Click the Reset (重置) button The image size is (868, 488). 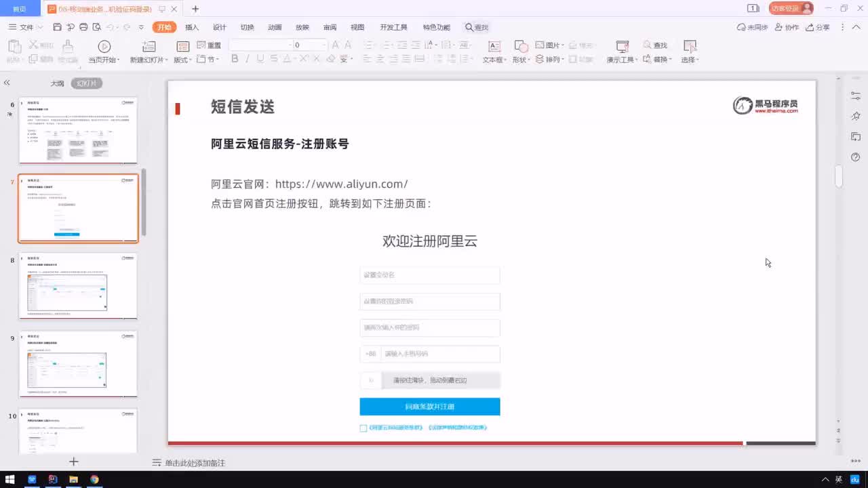(x=209, y=45)
